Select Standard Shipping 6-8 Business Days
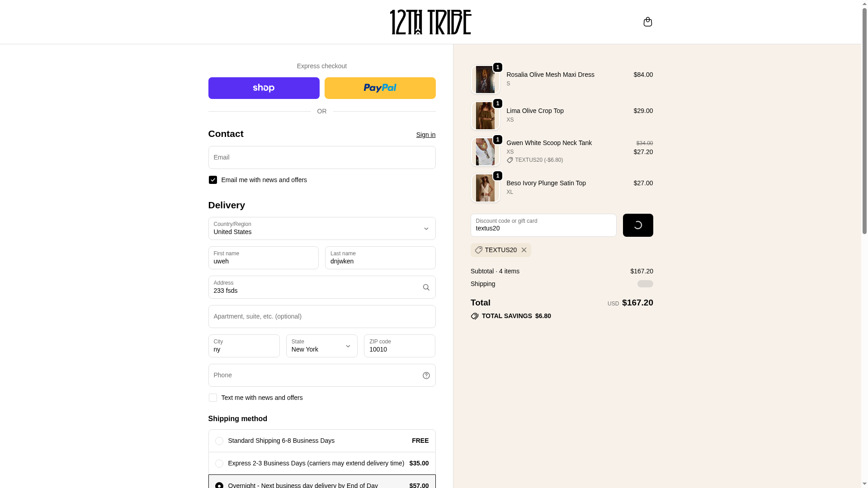 tap(322, 441)
